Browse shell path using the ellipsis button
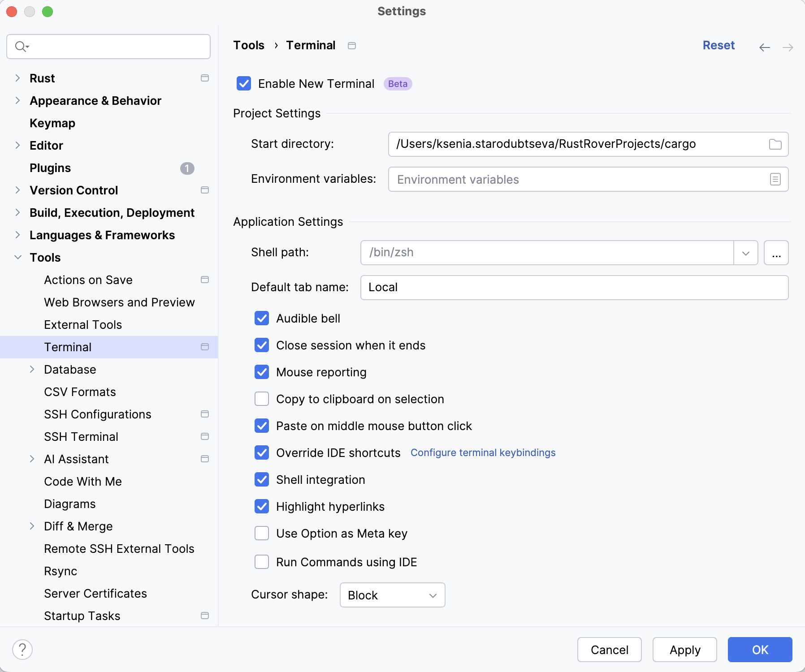 (776, 252)
